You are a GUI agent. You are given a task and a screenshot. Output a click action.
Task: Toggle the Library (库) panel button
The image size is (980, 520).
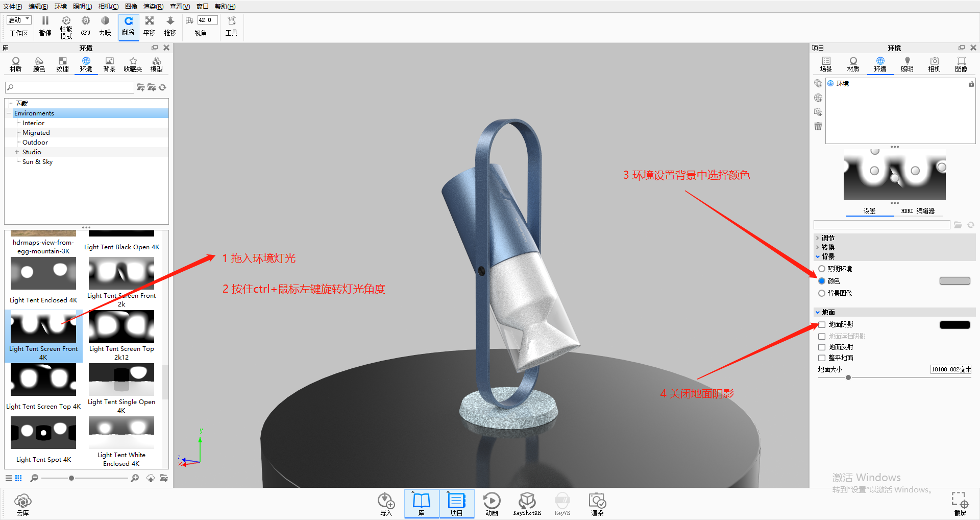pyautogui.click(x=422, y=504)
